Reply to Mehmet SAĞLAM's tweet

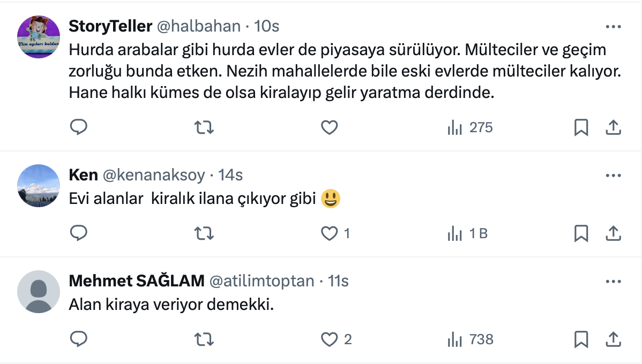coord(79,339)
